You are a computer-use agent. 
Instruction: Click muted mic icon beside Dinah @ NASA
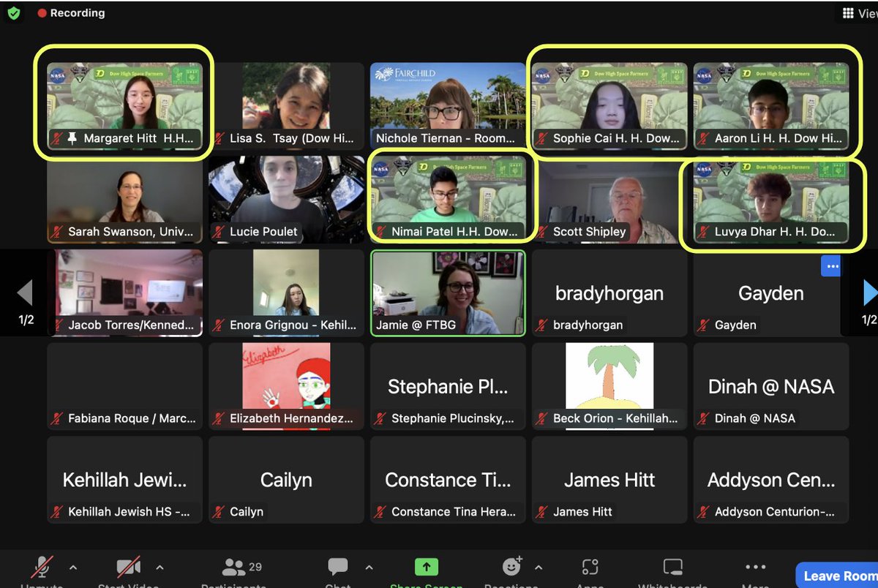tap(705, 418)
